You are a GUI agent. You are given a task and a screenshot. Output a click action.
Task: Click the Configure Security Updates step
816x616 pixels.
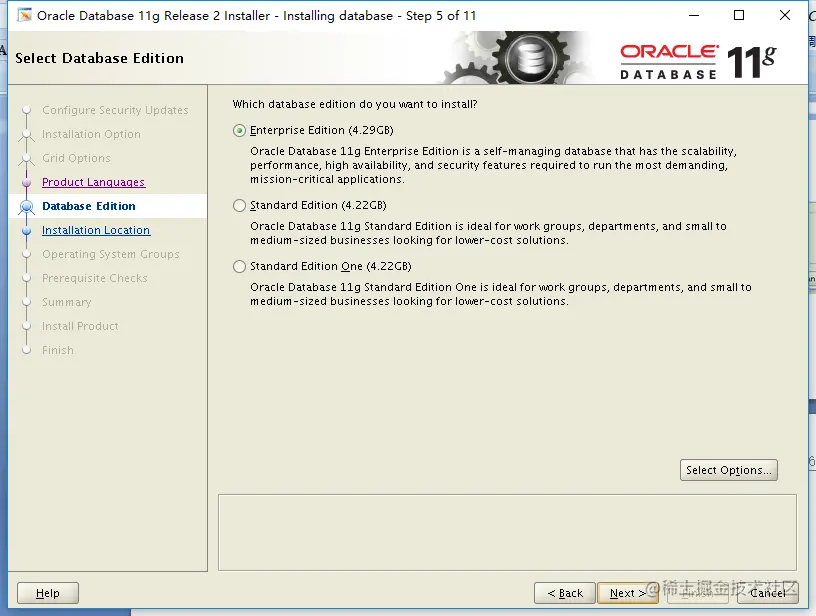point(115,110)
